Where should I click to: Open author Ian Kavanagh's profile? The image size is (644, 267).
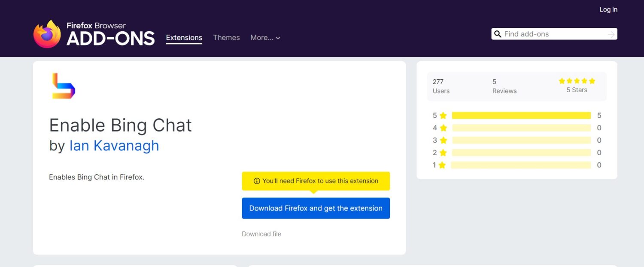pyautogui.click(x=114, y=146)
